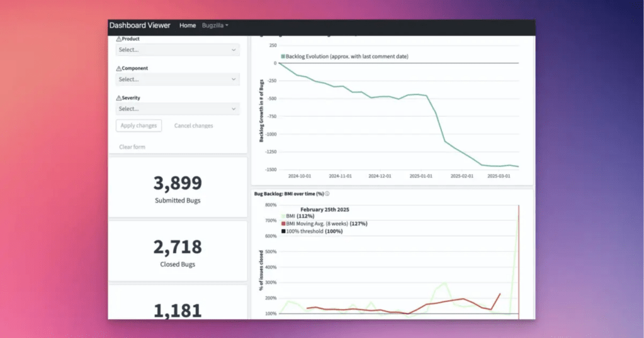This screenshot has height=338, width=644.
Task: Click Cancel changes
Action: (193, 126)
